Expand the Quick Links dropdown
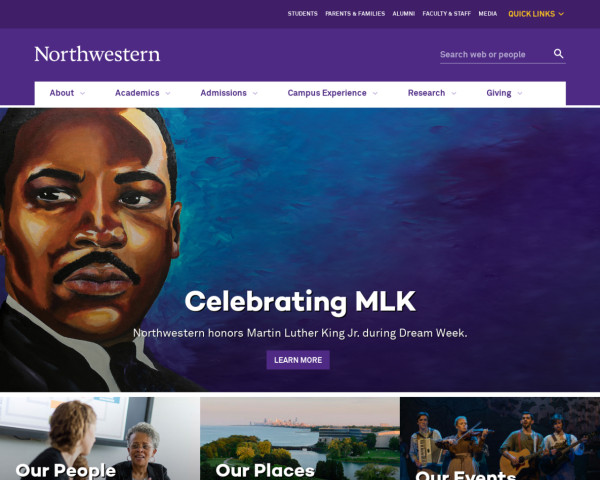600x480 pixels. click(x=536, y=14)
